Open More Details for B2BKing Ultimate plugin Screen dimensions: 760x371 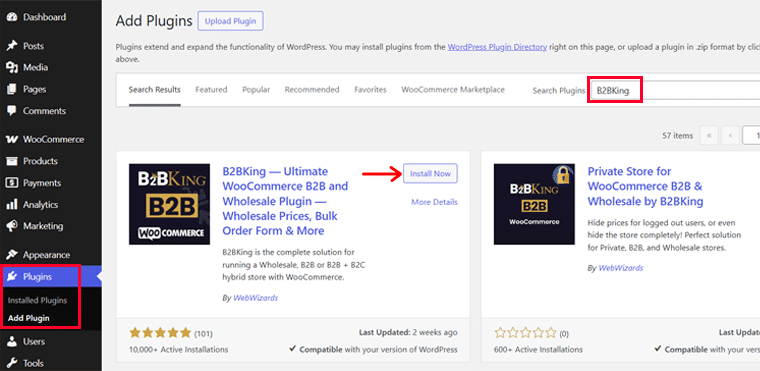pyautogui.click(x=434, y=202)
